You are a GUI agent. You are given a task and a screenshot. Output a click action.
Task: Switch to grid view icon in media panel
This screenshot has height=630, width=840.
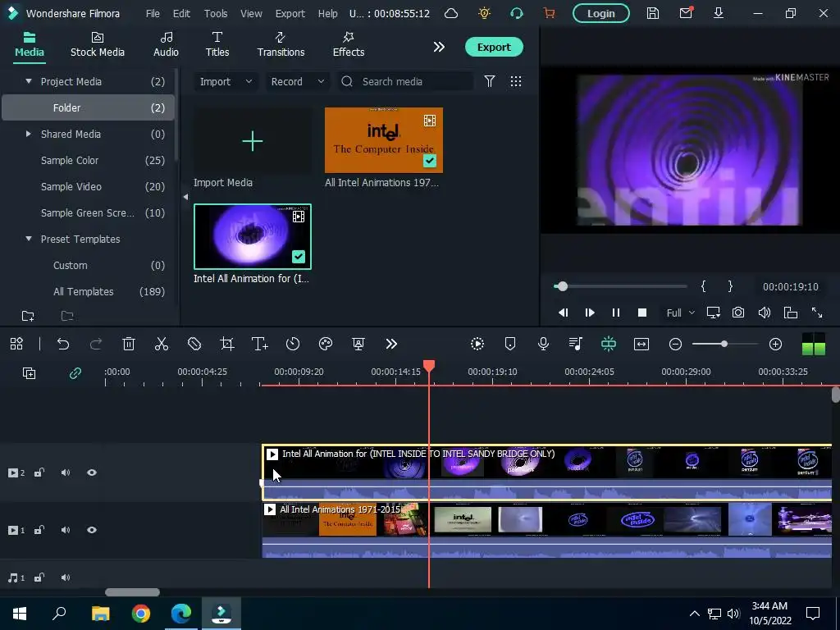pyautogui.click(x=516, y=81)
